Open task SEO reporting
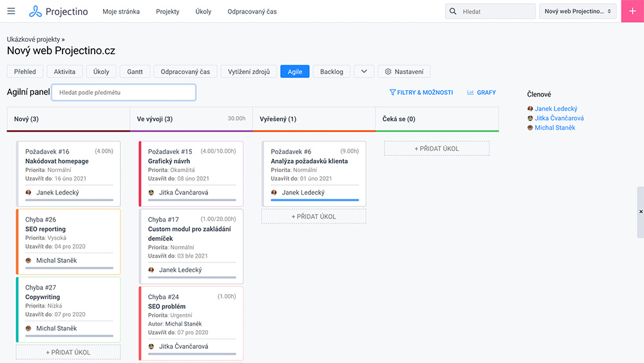Viewport: 644px width, 363px height. (46, 229)
